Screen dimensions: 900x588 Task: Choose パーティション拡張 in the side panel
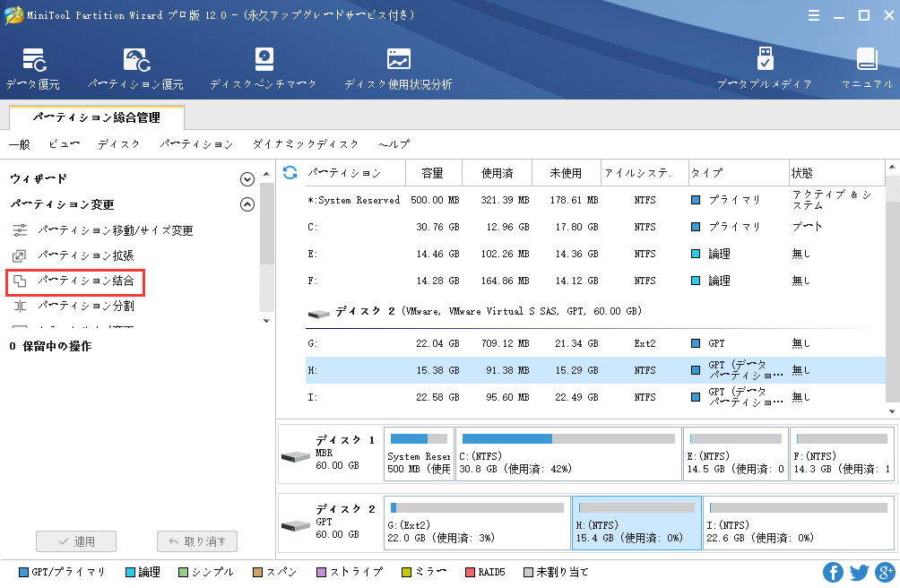pyautogui.click(x=86, y=255)
